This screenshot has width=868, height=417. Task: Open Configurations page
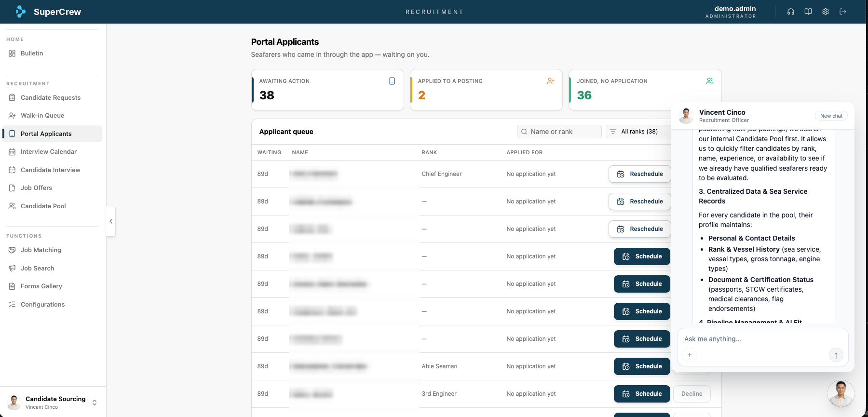[52, 304]
